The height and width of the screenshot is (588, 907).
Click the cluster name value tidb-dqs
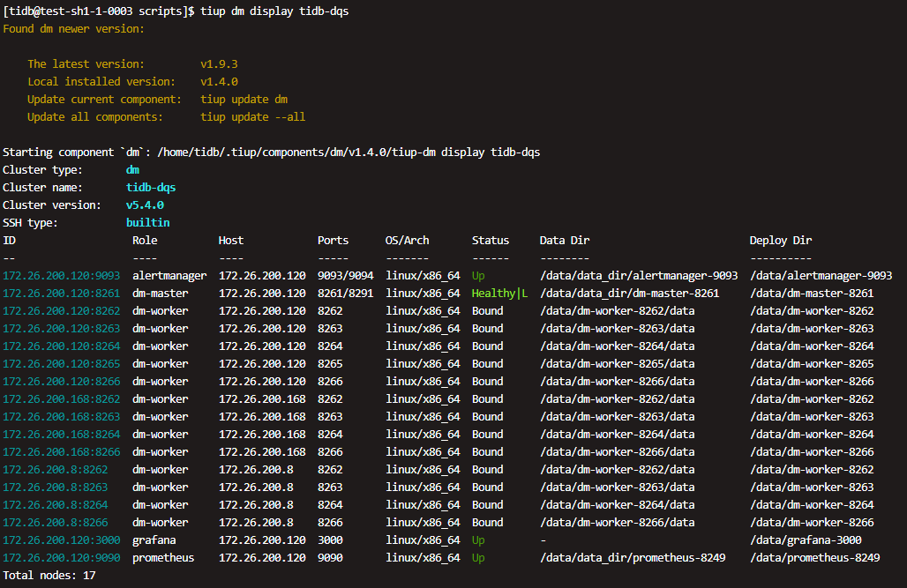pos(151,188)
